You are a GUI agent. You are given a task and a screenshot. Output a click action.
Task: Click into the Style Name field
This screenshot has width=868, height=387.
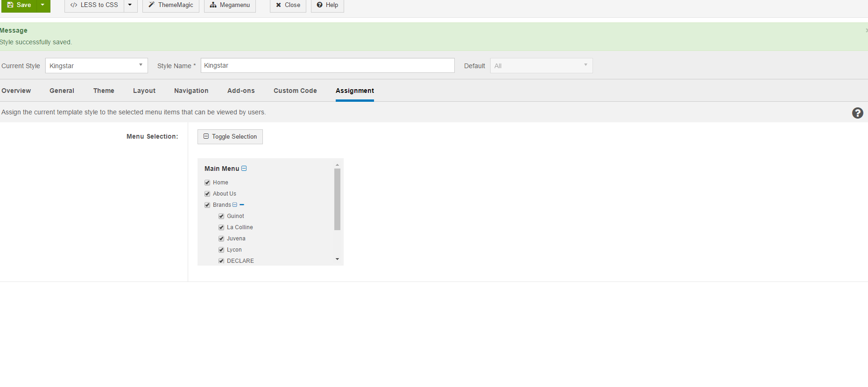pos(328,65)
